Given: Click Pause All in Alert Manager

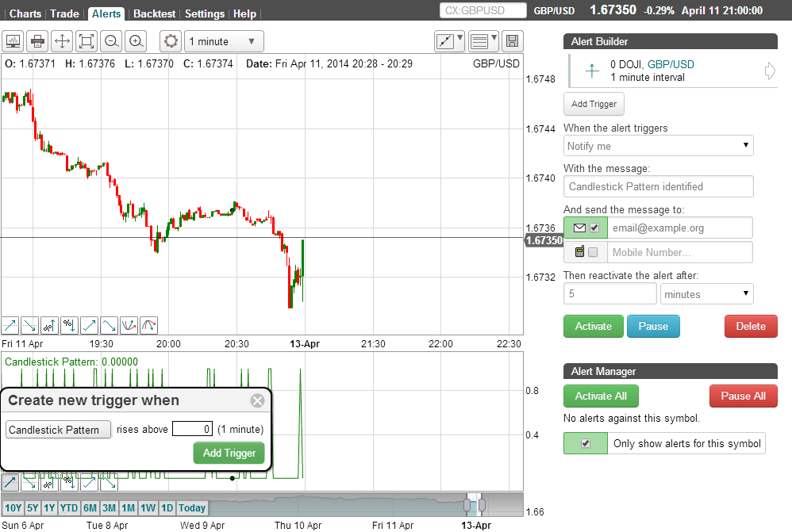Looking at the screenshot, I should (743, 396).
